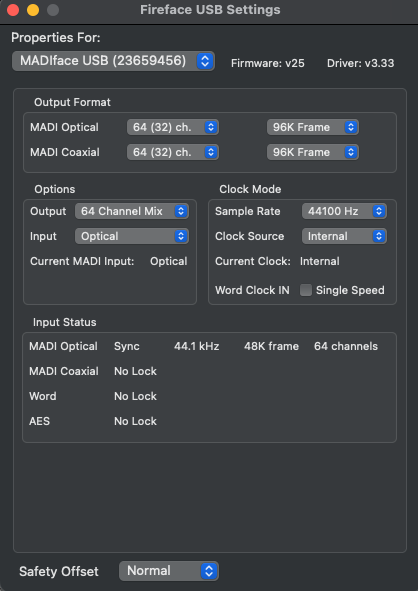418x591 pixels.
Task: Click the 'Word' row label in Input Status
Action: (43, 397)
